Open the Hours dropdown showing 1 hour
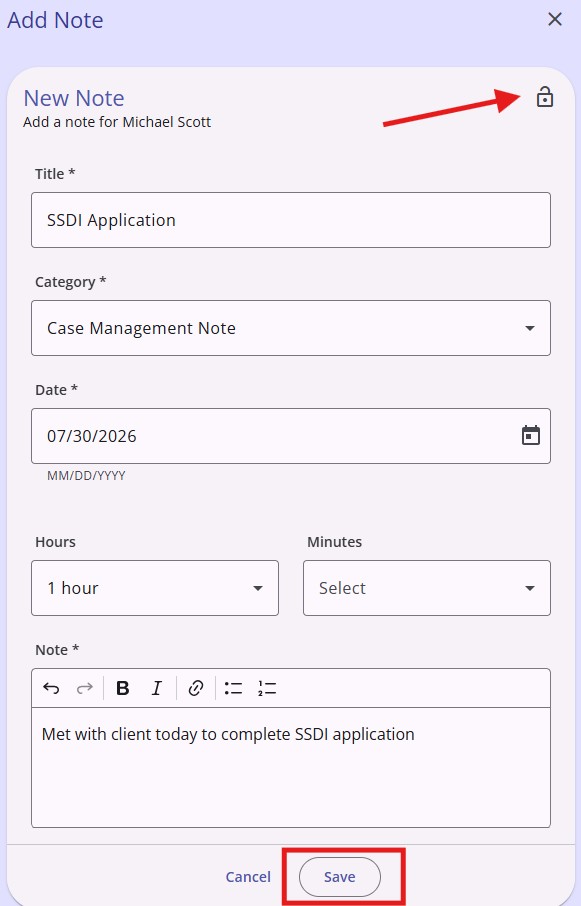This screenshot has height=906, width=581. point(155,588)
